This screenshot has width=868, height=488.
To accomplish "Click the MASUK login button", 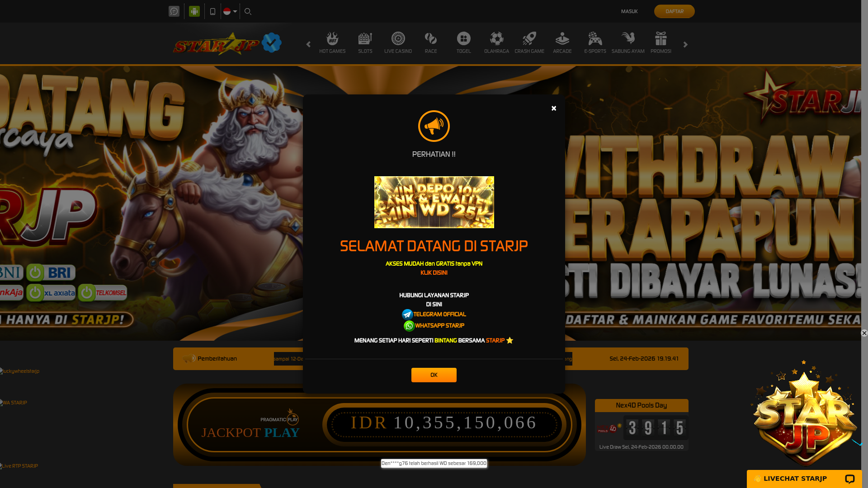I will [629, 11].
